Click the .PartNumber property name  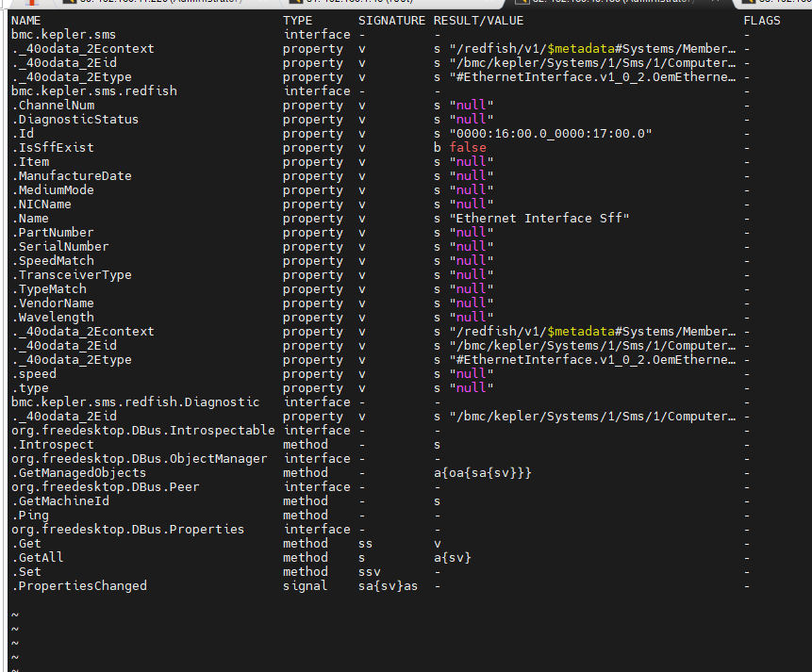[53, 233]
